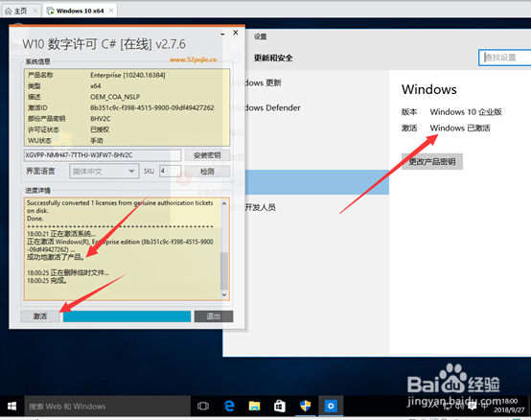Open the Windows Start menu
531x420 pixels.
click(x=12, y=406)
